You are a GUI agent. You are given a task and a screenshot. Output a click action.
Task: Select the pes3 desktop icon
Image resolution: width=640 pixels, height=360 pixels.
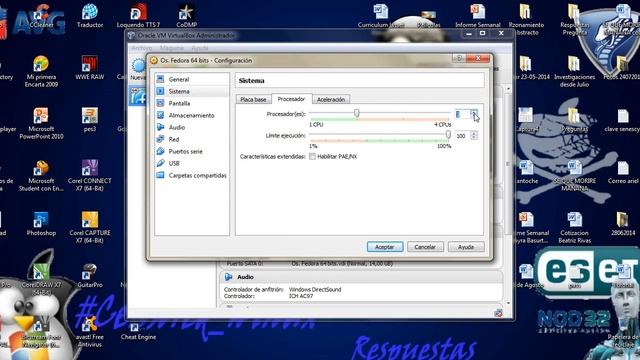[x=90, y=120]
